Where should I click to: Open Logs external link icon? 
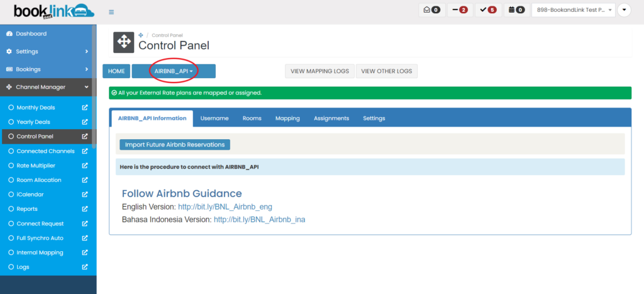pos(85,267)
